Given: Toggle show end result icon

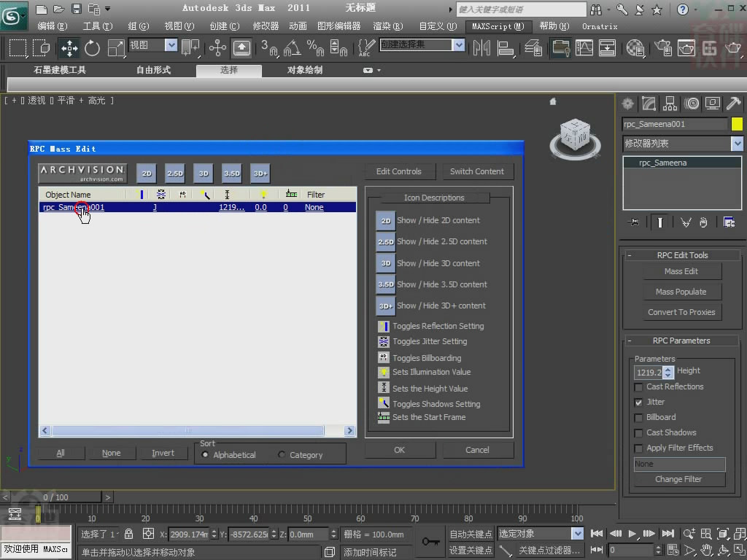Looking at the screenshot, I should pyautogui.click(x=659, y=222).
